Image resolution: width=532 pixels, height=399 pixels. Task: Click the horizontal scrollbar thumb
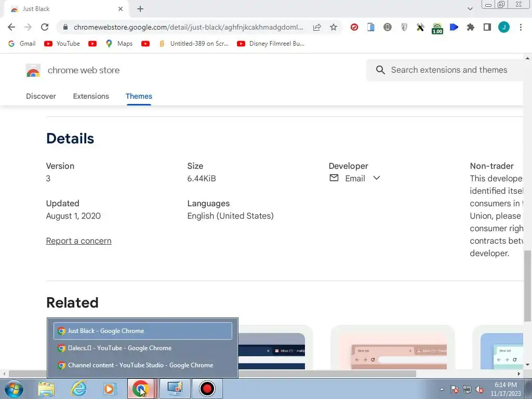[212, 374]
